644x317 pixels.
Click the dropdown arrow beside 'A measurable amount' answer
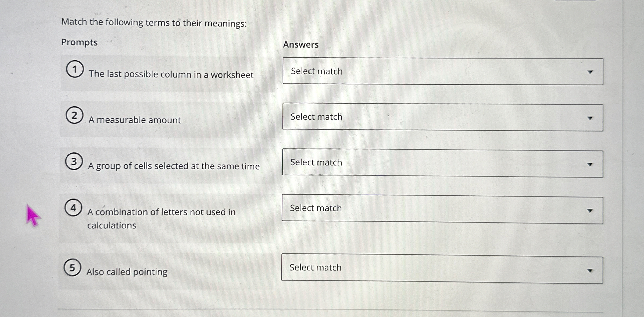(x=590, y=118)
